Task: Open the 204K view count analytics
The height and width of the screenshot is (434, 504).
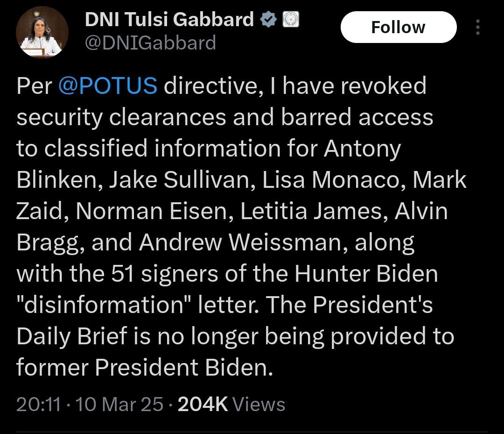Action: coord(203,404)
